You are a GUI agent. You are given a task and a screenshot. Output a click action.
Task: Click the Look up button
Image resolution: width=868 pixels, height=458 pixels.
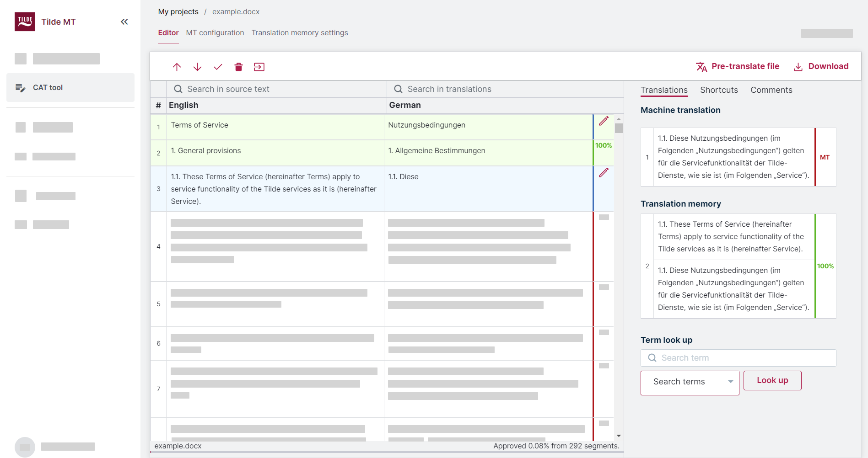coord(772,380)
